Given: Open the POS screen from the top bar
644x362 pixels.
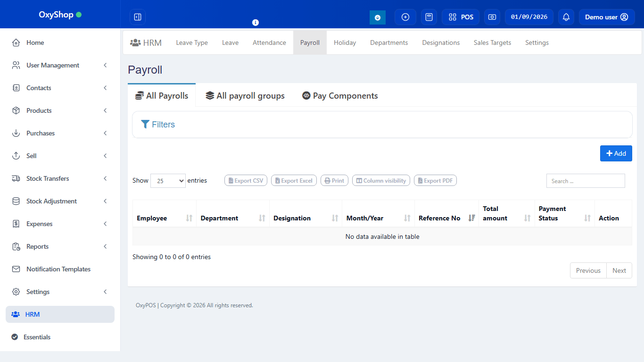Looking at the screenshot, I should 460,17.
